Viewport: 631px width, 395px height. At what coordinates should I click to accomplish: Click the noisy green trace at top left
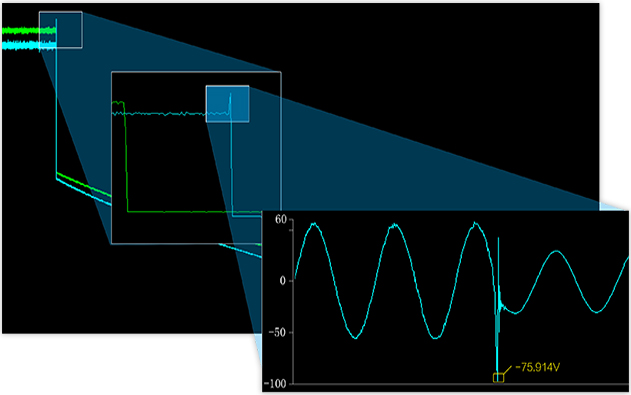[x=28, y=30]
